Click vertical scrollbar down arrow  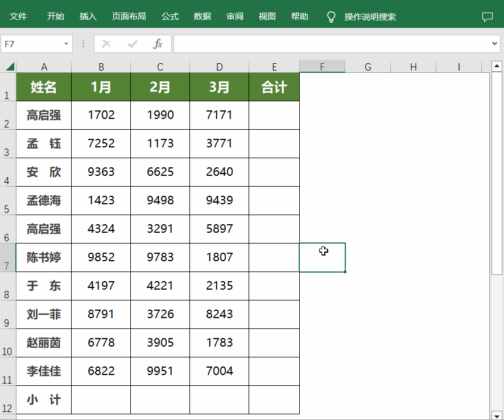point(497,415)
